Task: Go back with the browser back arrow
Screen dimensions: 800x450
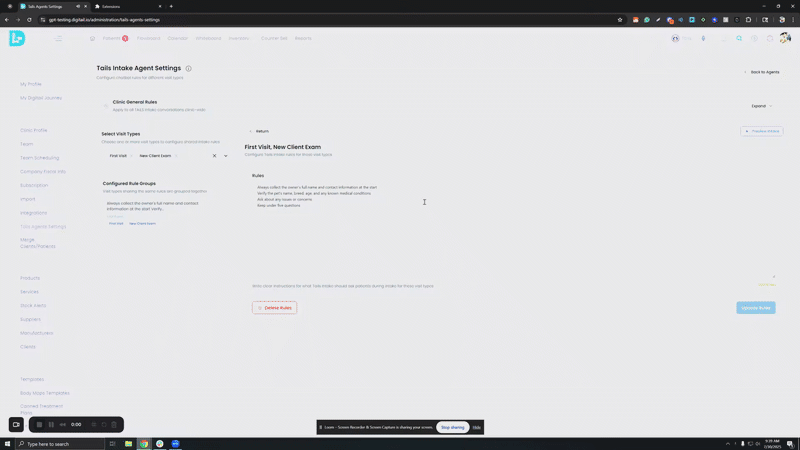Action: point(7,20)
